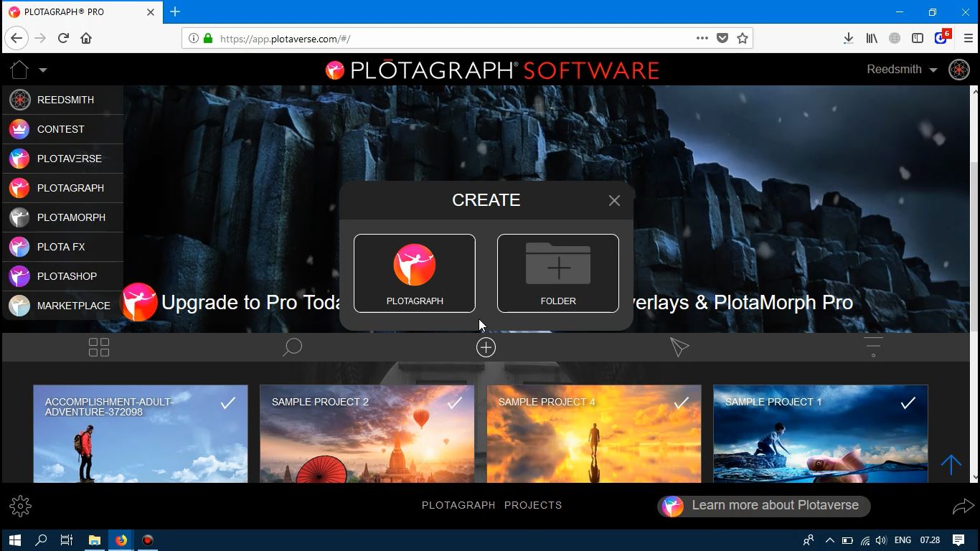Click the PLOTAGRAPH footer label
Image resolution: width=980 pixels, height=551 pixels.
pos(458,505)
